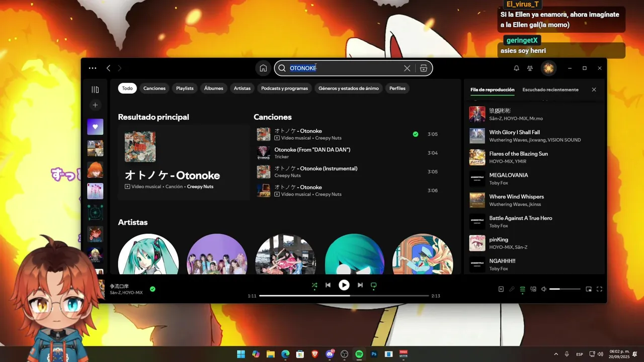The width and height of the screenshot is (644, 362).
Task: Open notifications bell
Action: click(516, 68)
